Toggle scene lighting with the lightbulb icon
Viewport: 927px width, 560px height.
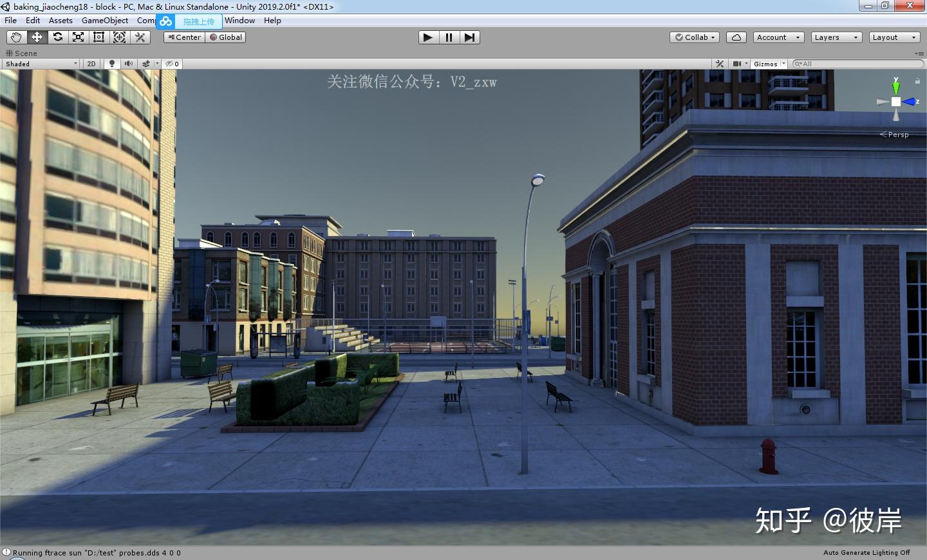(x=112, y=64)
